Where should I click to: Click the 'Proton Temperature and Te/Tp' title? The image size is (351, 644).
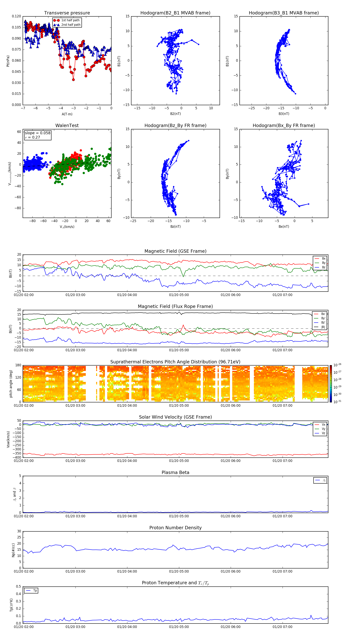(x=175, y=583)
